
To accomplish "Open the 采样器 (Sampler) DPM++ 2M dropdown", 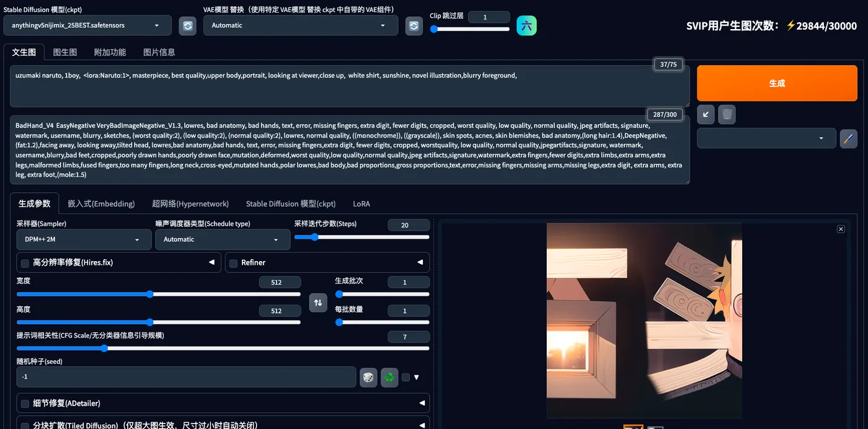I will pyautogui.click(x=84, y=240).
